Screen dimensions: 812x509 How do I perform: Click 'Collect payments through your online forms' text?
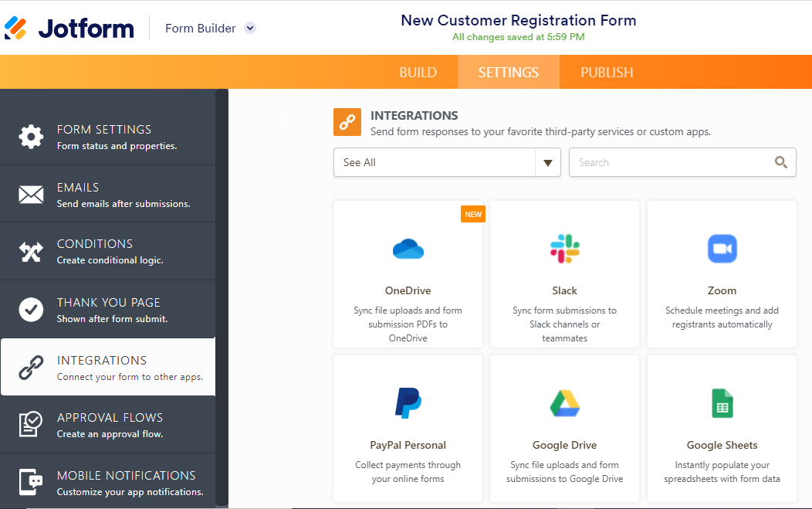pyautogui.click(x=408, y=472)
